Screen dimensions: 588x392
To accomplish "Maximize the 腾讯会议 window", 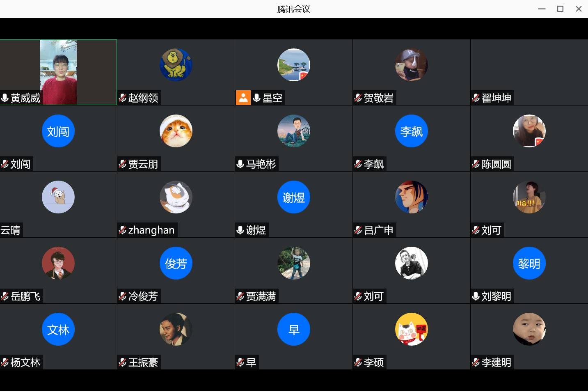I will (560, 9).
